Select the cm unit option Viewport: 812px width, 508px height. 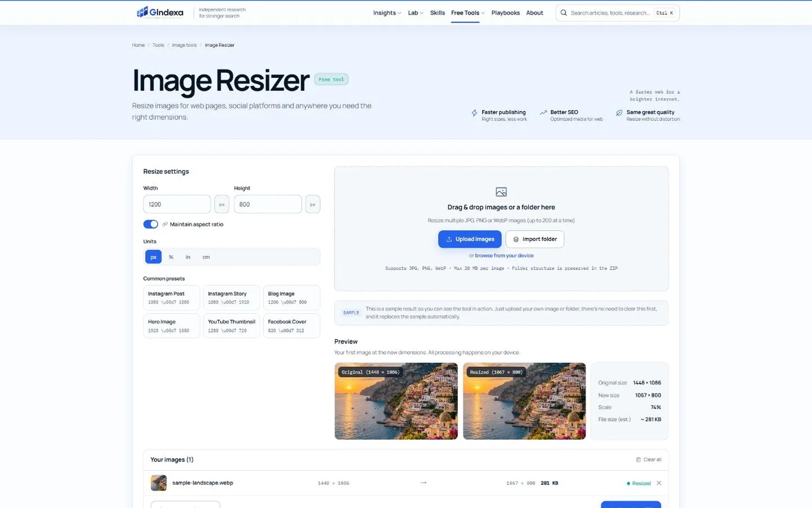click(x=206, y=257)
